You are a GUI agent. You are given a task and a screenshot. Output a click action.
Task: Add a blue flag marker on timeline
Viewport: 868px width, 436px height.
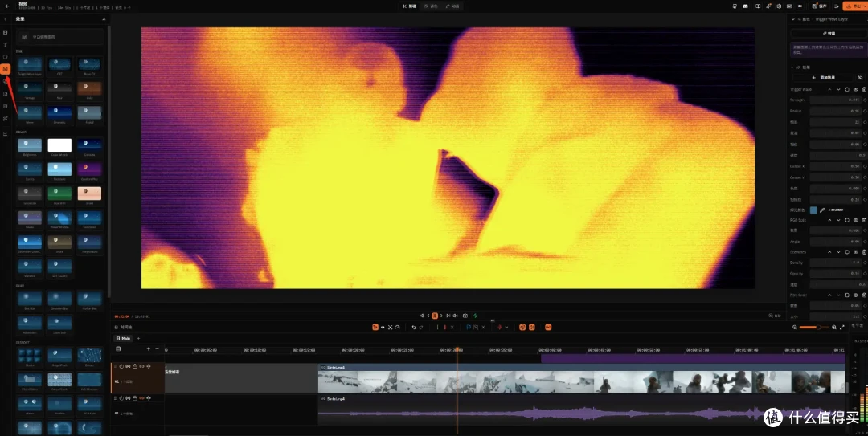tap(469, 327)
